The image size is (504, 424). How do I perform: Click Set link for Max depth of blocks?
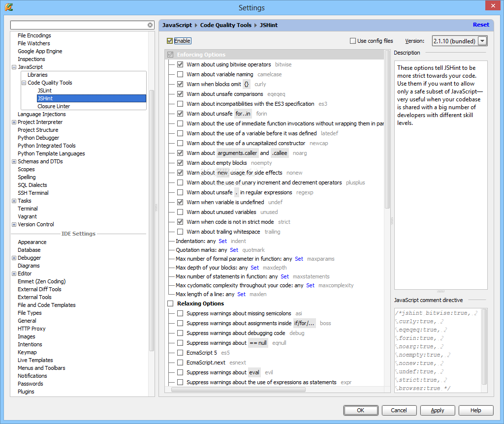[x=254, y=268]
